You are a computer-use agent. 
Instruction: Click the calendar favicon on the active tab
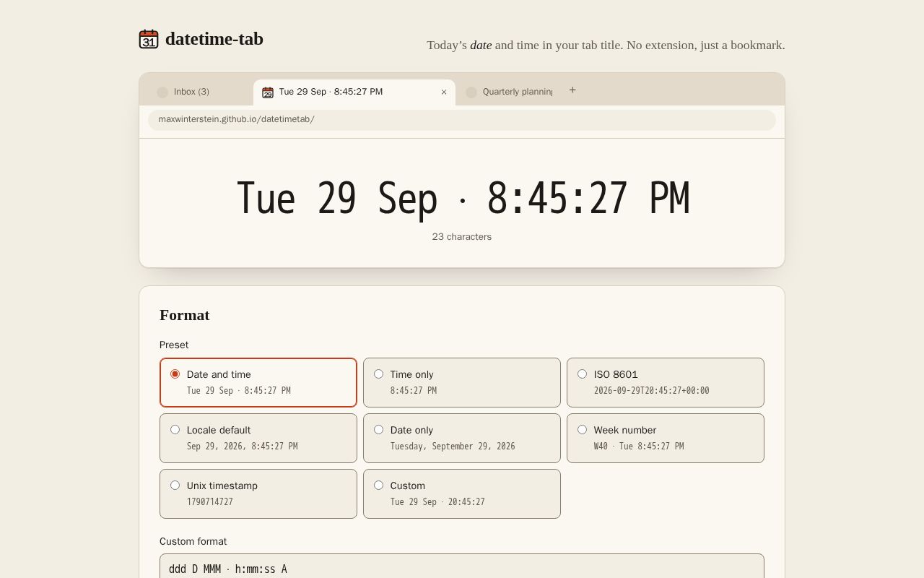268,92
